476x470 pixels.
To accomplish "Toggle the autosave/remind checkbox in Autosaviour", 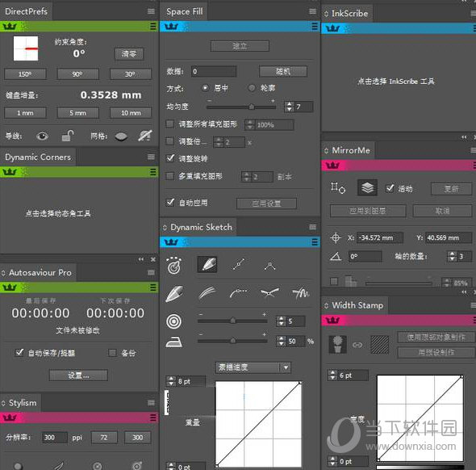I will pyautogui.click(x=19, y=352).
